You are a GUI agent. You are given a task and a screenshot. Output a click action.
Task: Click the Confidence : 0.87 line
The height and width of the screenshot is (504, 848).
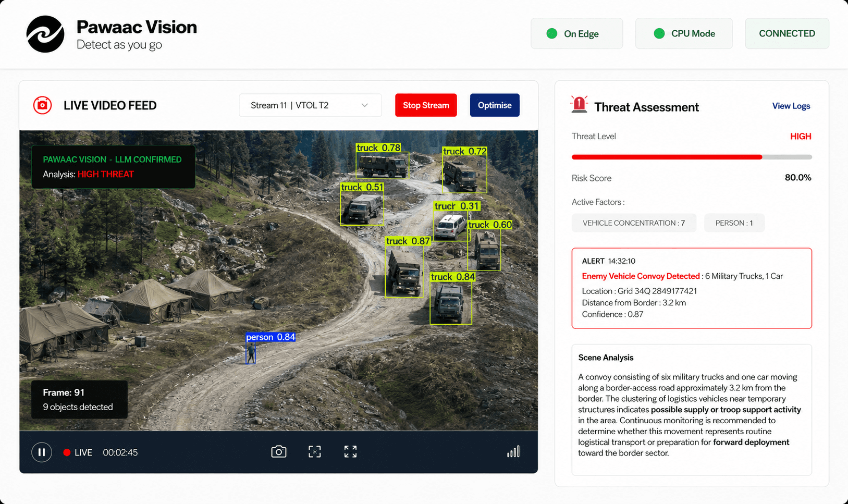(612, 314)
